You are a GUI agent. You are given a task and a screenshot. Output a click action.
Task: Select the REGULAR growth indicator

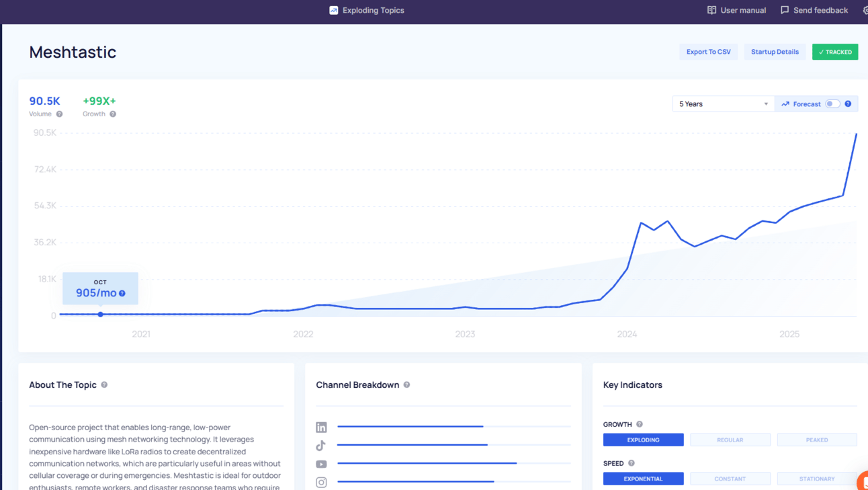pyautogui.click(x=730, y=440)
